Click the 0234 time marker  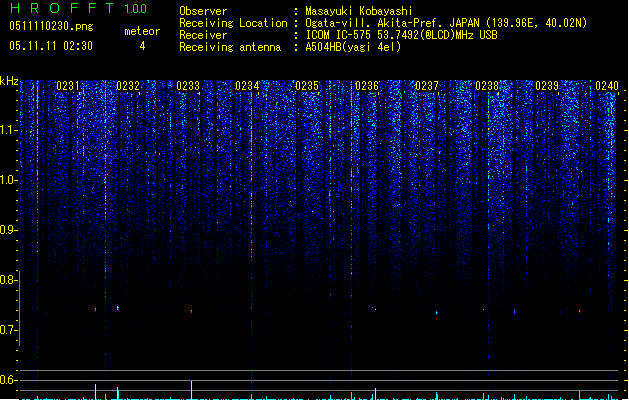(x=247, y=86)
